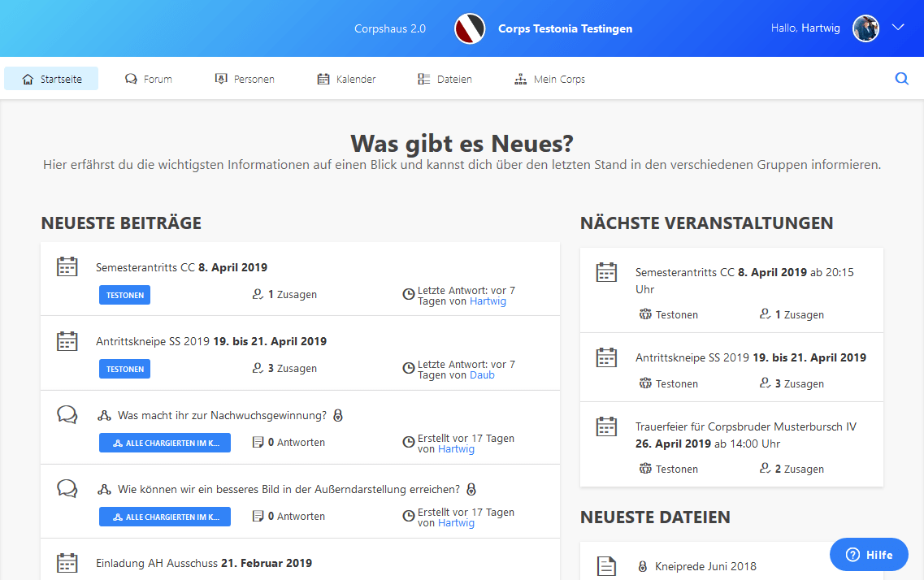Open Antrittskneipe SS 2019 post title in Beiträge
Image resolution: width=924 pixels, height=580 pixels.
[211, 341]
